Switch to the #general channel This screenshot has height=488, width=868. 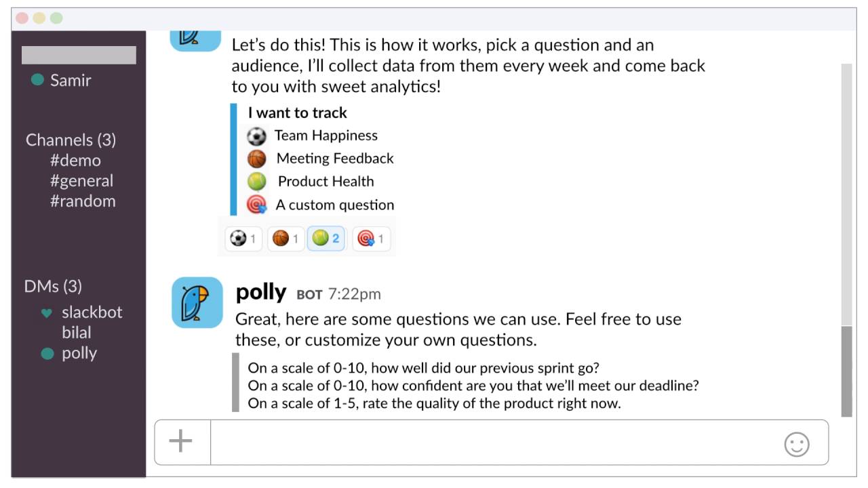click(81, 181)
